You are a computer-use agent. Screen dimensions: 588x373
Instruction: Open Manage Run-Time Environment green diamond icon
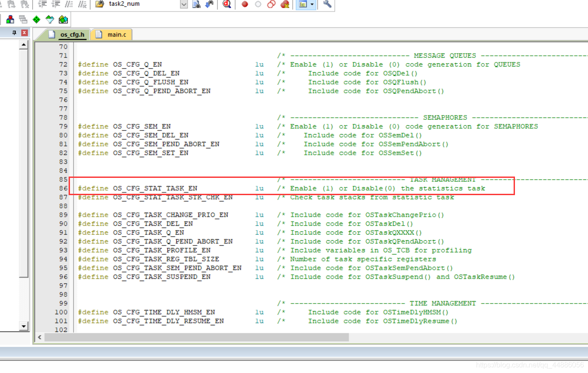click(36, 19)
